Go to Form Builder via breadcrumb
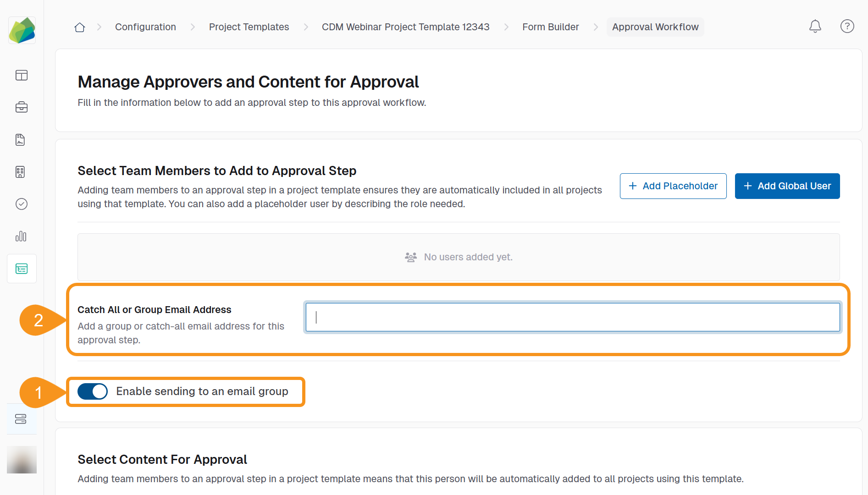This screenshot has width=868, height=495. [x=550, y=27]
